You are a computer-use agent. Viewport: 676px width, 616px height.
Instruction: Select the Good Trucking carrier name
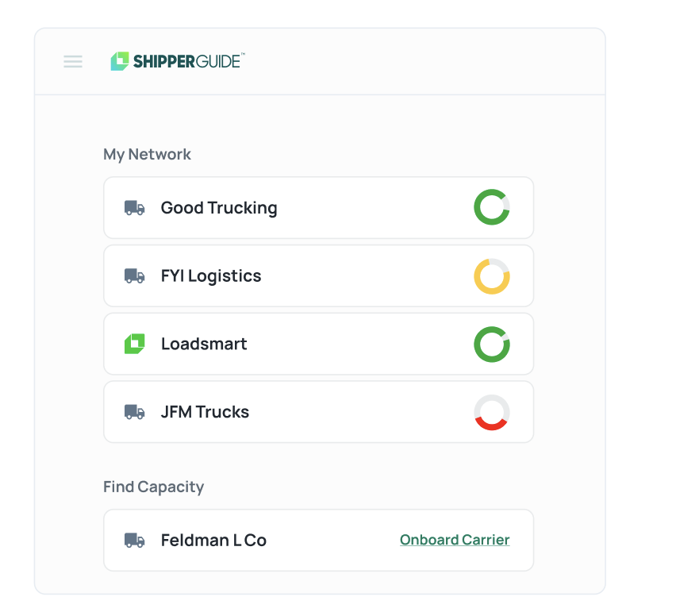coord(219,208)
